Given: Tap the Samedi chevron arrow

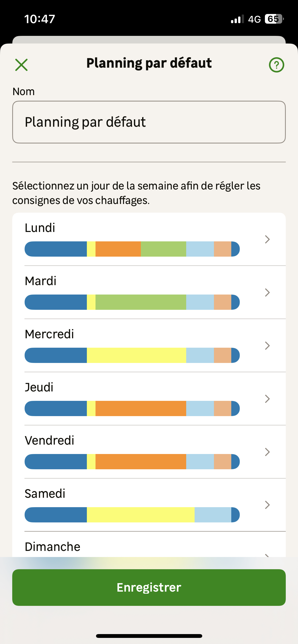Looking at the screenshot, I should [x=267, y=505].
